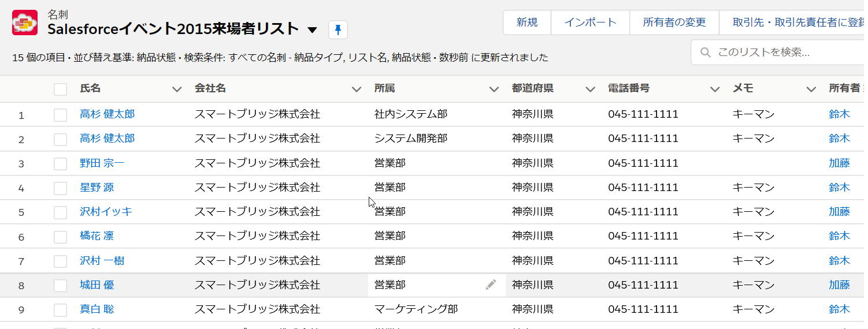Click 社内システム部 cell in row 1
The image size is (868, 329).
point(411,114)
